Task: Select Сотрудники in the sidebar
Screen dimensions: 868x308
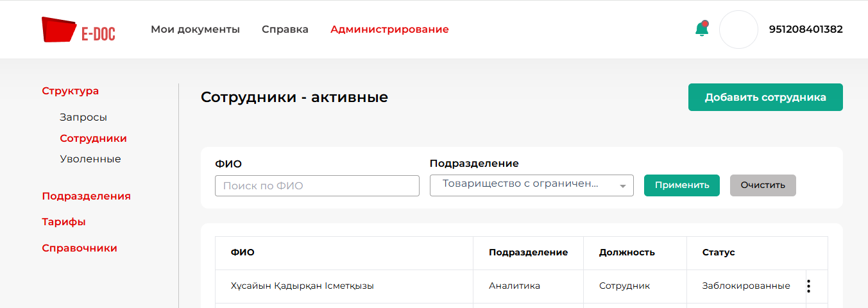Action: pyautogui.click(x=93, y=138)
